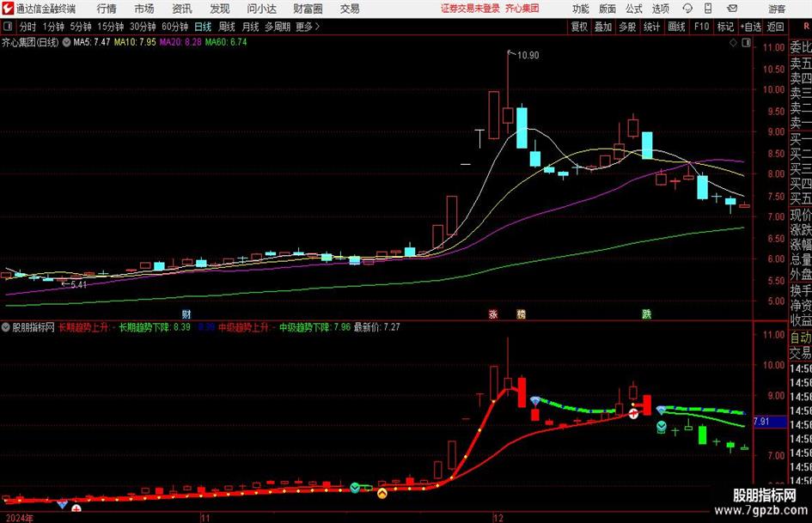
Task: Click the 涨 marker below the chart
Action: tap(493, 313)
